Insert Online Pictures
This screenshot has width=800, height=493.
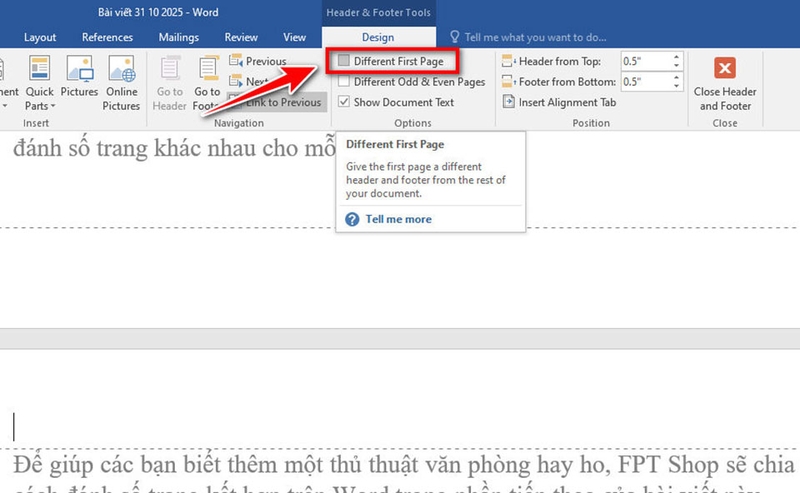coord(121,83)
